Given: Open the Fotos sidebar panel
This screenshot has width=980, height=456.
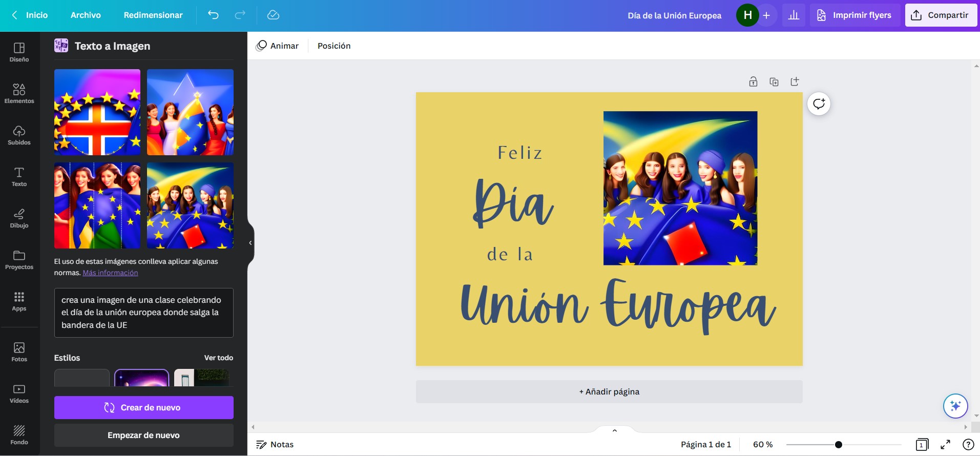Looking at the screenshot, I should (19, 352).
